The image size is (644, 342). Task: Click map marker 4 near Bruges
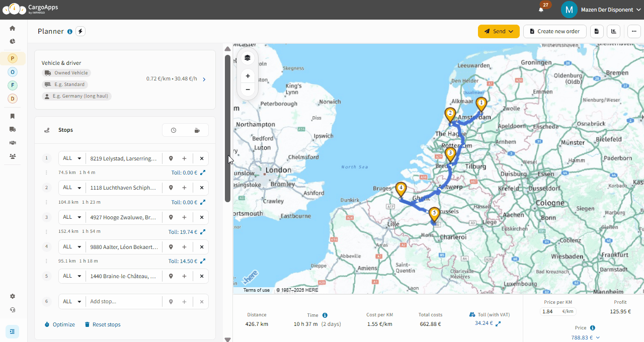(400, 189)
